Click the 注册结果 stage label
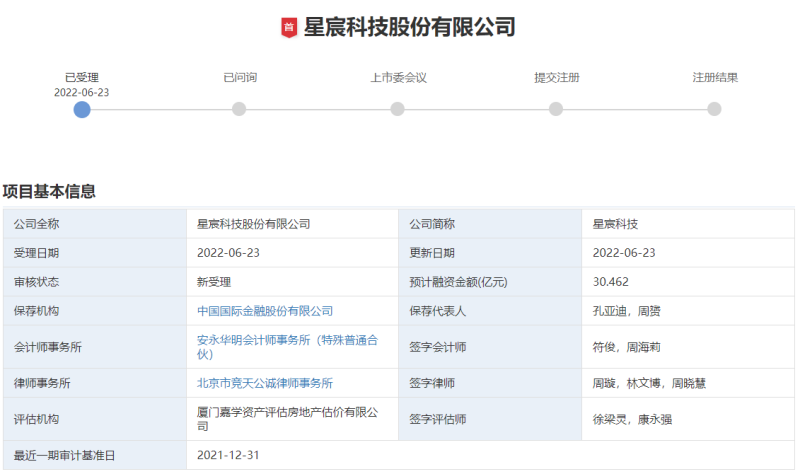 [x=715, y=78]
